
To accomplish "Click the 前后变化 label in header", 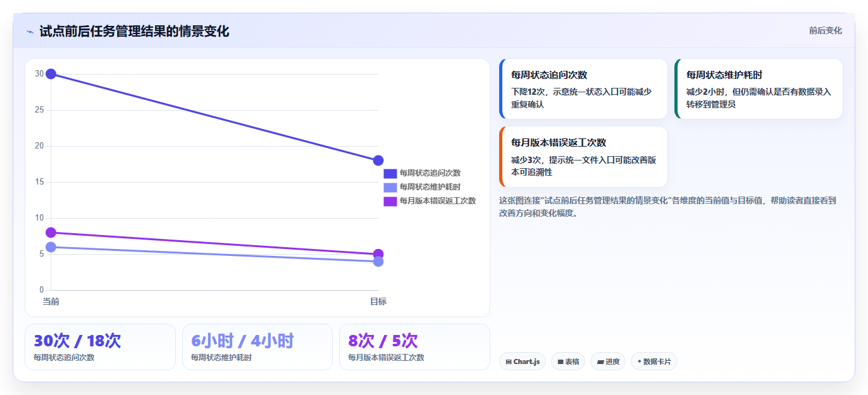I will coord(825,30).
